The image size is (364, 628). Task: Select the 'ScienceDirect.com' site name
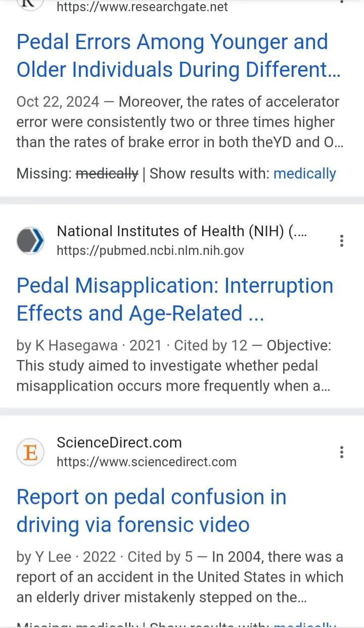(x=119, y=443)
